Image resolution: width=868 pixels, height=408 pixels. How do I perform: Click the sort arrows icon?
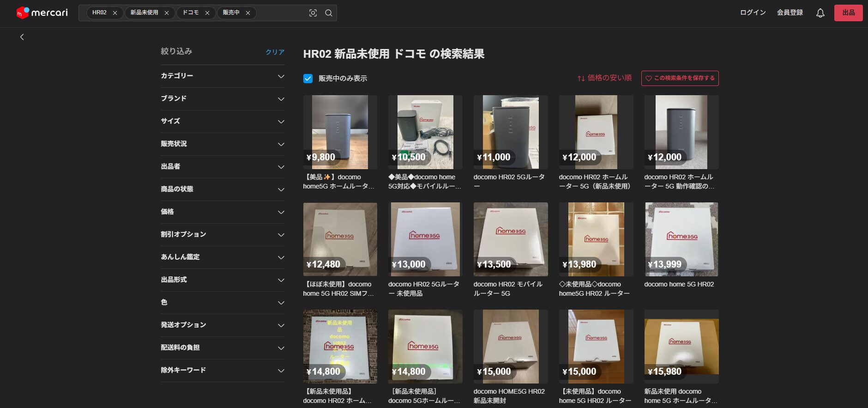[x=581, y=78]
